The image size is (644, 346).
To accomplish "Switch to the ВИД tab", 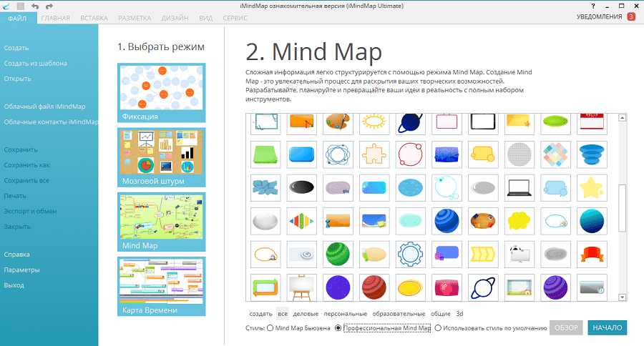I will click(x=206, y=18).
